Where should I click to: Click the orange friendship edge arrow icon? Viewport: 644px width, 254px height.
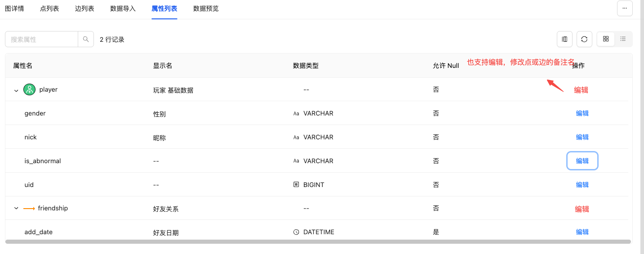[x=29, y=209]
